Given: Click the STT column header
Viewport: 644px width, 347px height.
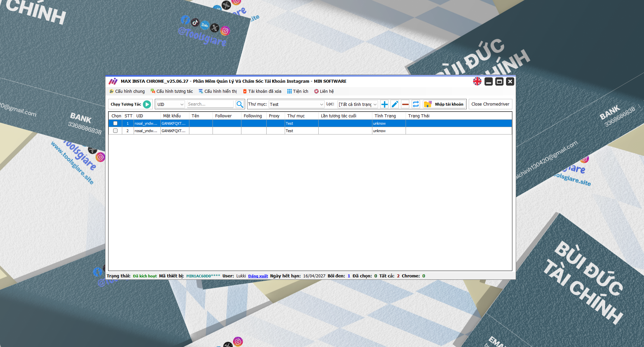Looking at the screenshot, I should pyautogui.click(x=128, y=116).
